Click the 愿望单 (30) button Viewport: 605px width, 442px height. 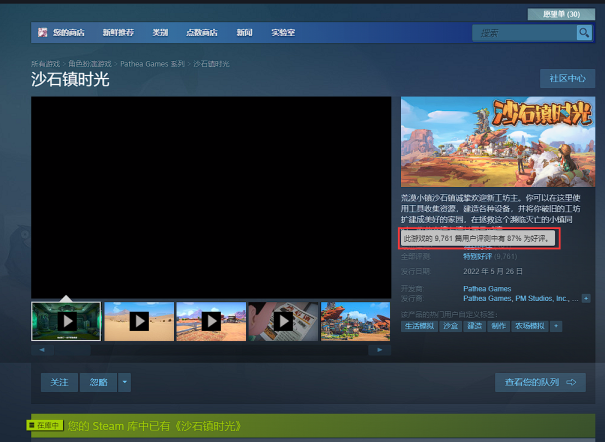pyautogui.click(x=561, y=14)
